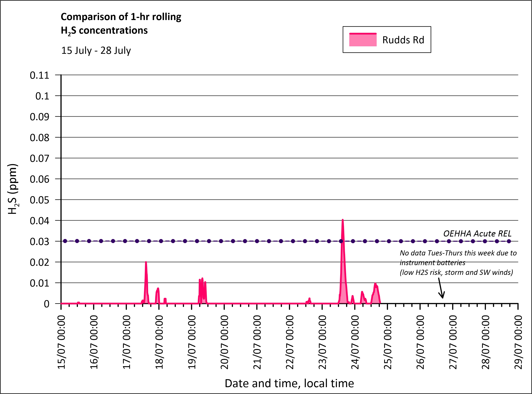The image size is (532, 394).
Task: Click the first dot on the REL line
Action: click(x=65, y=241)
